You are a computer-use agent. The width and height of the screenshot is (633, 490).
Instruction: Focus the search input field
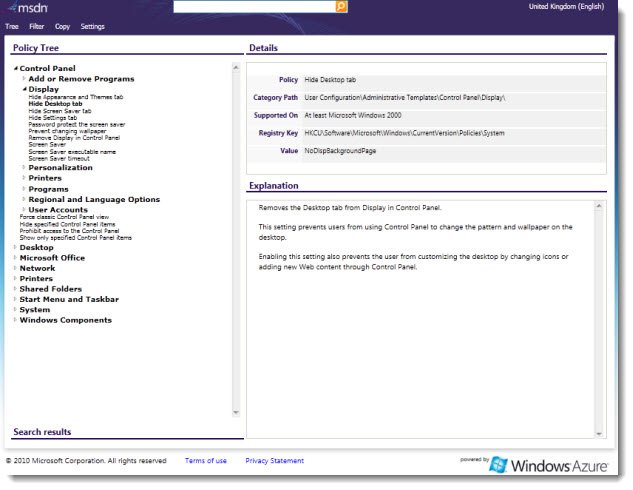[254, 6]
